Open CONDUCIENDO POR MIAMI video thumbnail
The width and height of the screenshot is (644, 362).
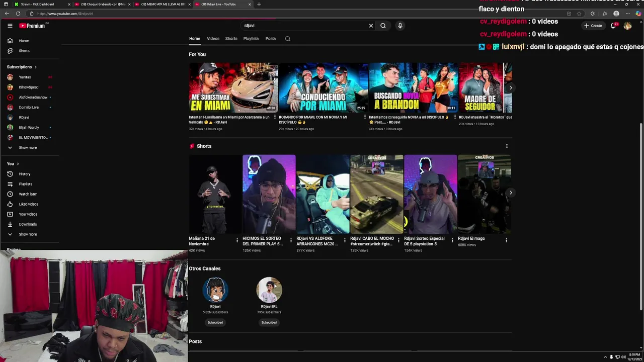(x=323, y=87)
